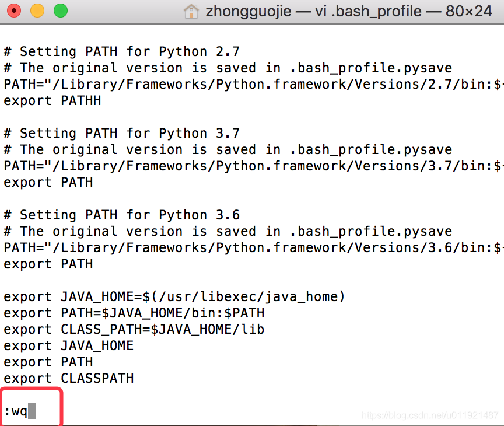
Task: Click the 'export CLASSPATH' line
Action: [69, 378]
